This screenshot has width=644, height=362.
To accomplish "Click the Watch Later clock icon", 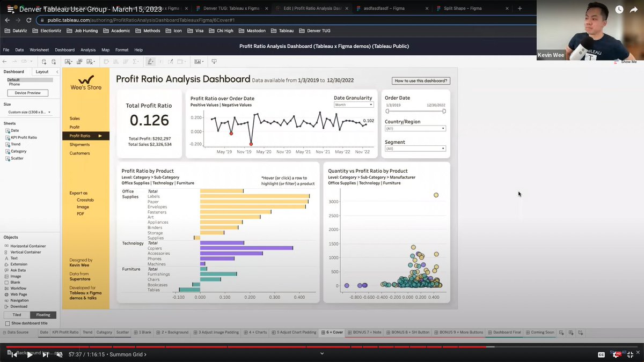I will 619,9.
